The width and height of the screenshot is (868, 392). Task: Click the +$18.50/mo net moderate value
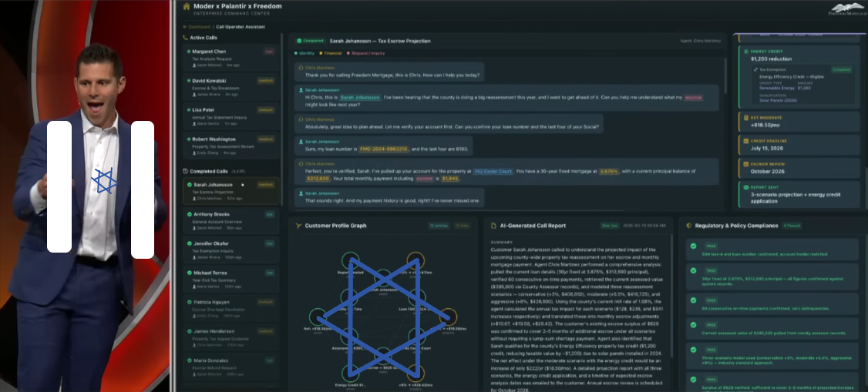[x=765, y=125]
